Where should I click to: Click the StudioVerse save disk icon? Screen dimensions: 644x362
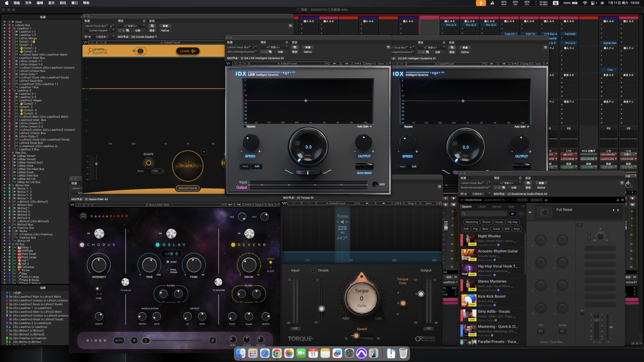pos(546,200)
